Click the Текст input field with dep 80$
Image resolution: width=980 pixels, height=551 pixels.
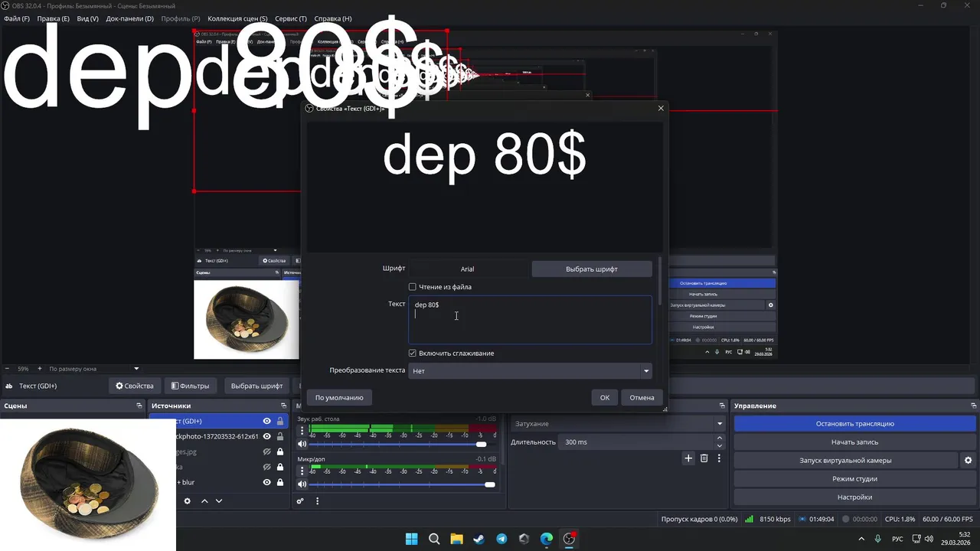click(x=530, y=320)
